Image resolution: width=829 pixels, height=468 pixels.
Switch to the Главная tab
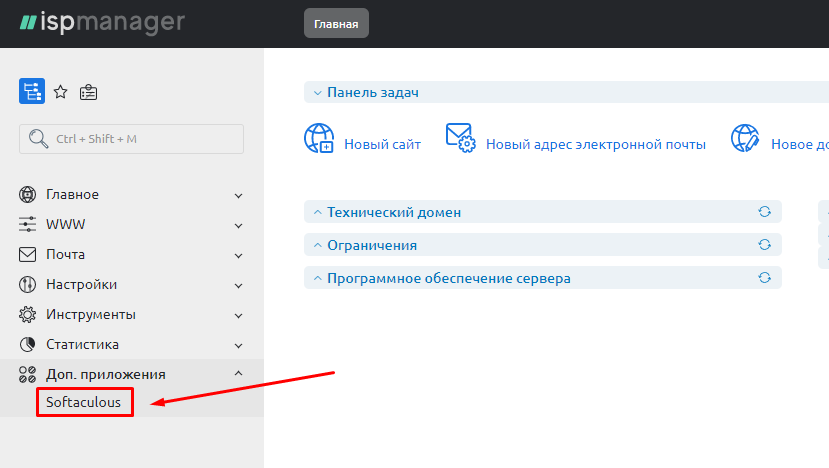pos(336,23)
